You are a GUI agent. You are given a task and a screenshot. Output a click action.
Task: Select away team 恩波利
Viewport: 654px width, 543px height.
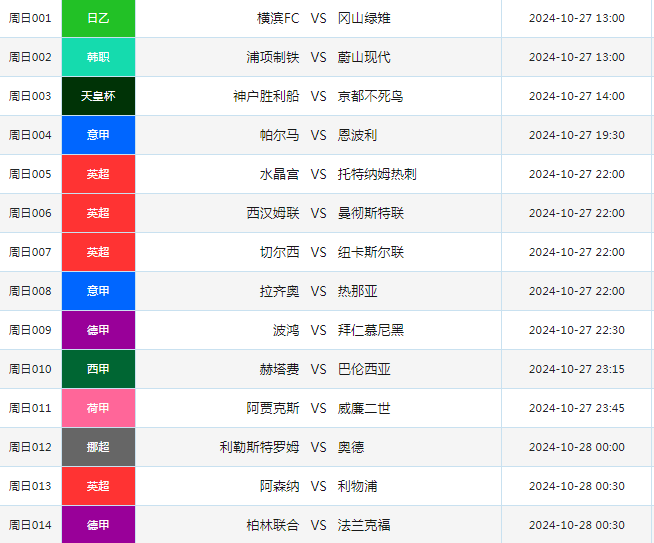click(x=357, y=135)
